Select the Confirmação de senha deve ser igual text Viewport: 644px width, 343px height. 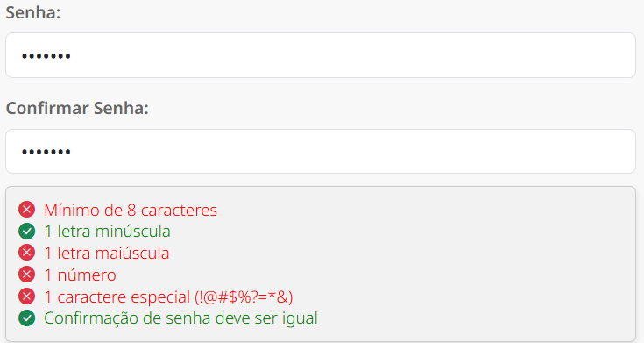(x=180, y=318)
